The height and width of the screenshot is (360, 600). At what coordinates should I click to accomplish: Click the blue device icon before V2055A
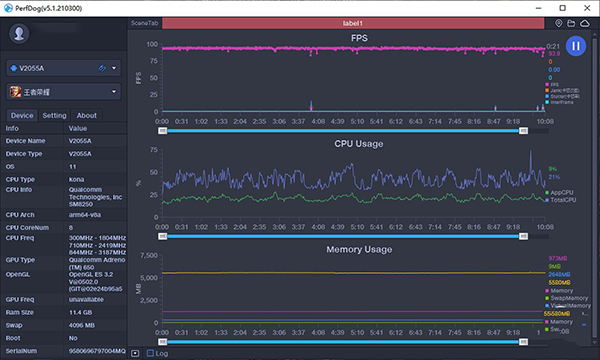pos(14,68)
